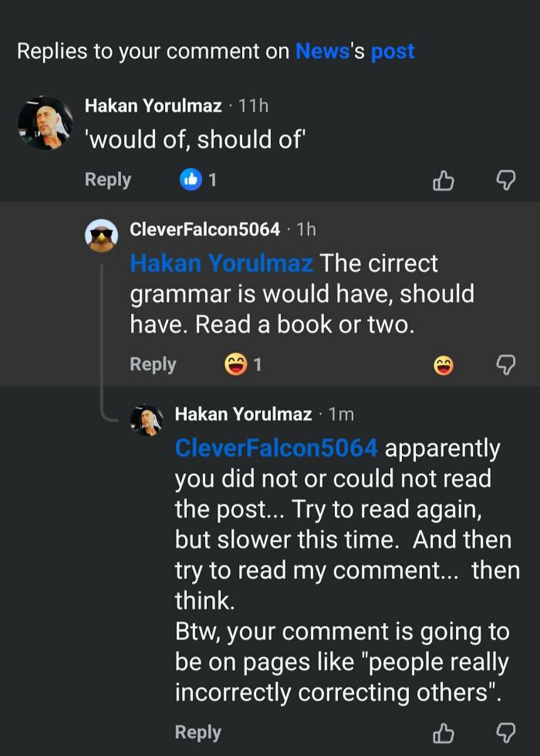540x756 pixels.
Task: Dislike the bottom reply by Hakan
Action: click(x=505, y=733)
